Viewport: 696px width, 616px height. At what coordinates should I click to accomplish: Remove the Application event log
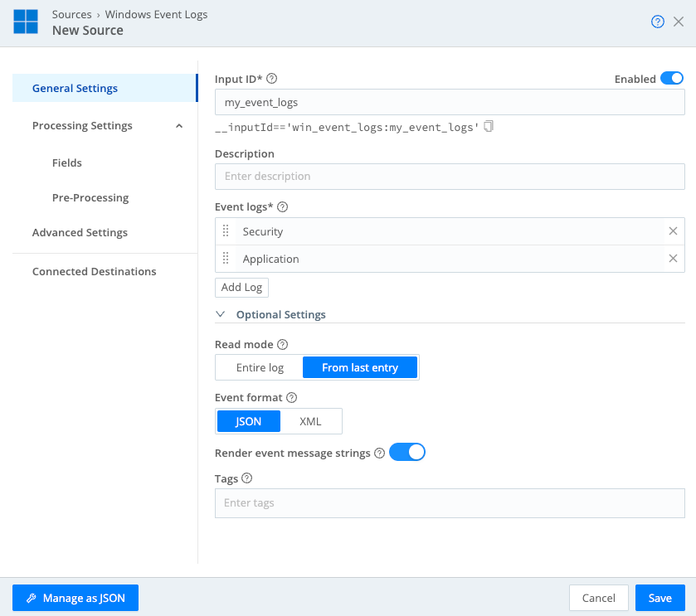tap(673, 258)
